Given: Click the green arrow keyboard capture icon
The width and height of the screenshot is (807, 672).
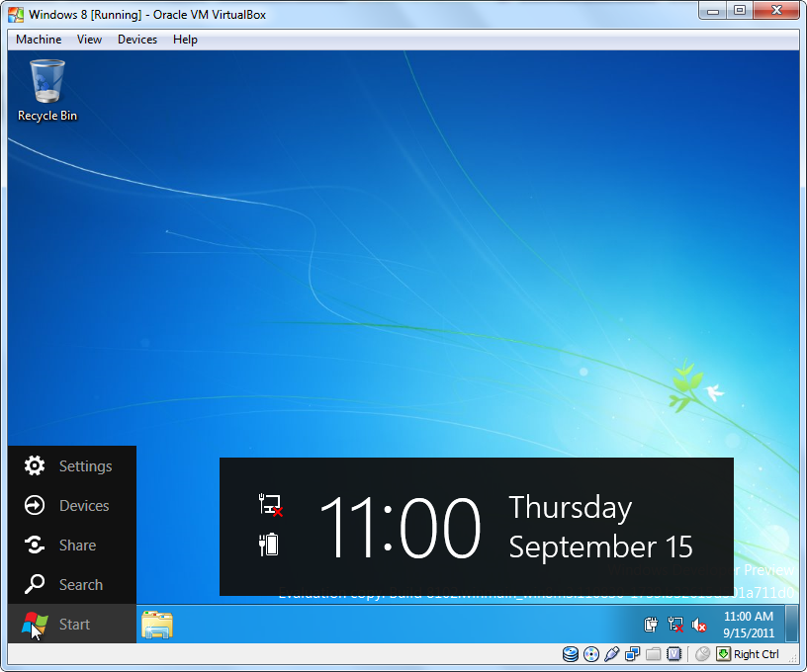Looking at the screenshot, I should (x=723, y=654).
